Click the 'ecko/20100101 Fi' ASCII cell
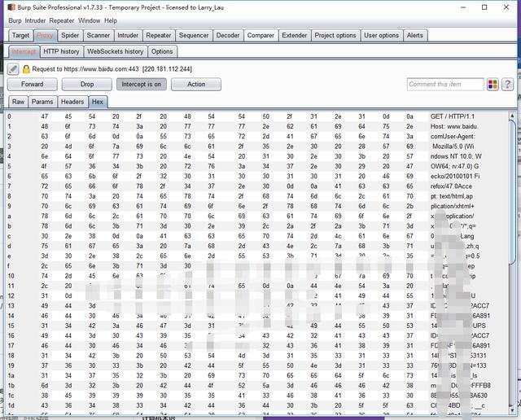521x420 pixels. click(455, 176)
